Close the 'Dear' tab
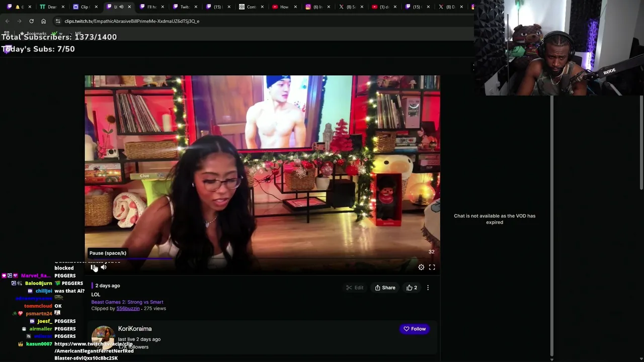The height and width of the screenshot is (362, 644). pyautogui.click(x=63, y=7)
